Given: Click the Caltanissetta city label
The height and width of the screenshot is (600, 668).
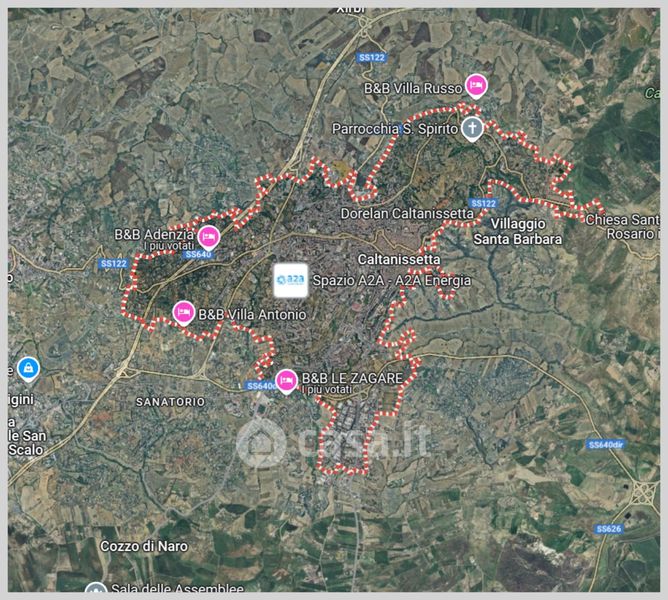Looking at the screenshot, I should (399, 259).
